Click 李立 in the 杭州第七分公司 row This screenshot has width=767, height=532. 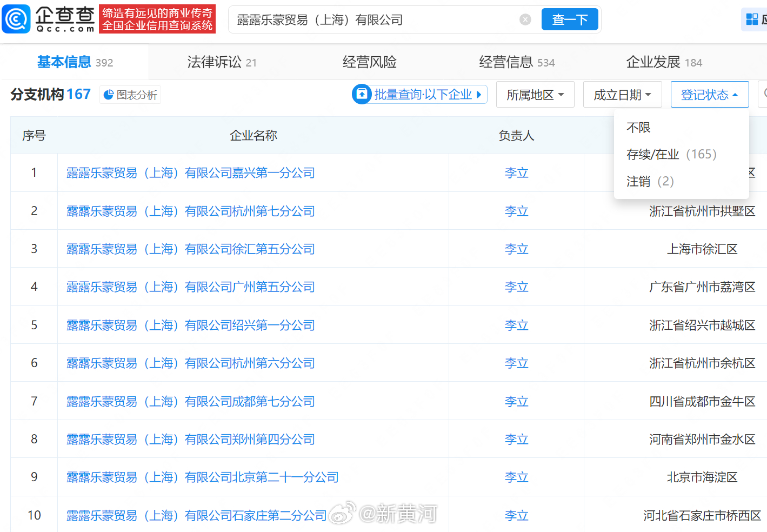coord(516,211)
